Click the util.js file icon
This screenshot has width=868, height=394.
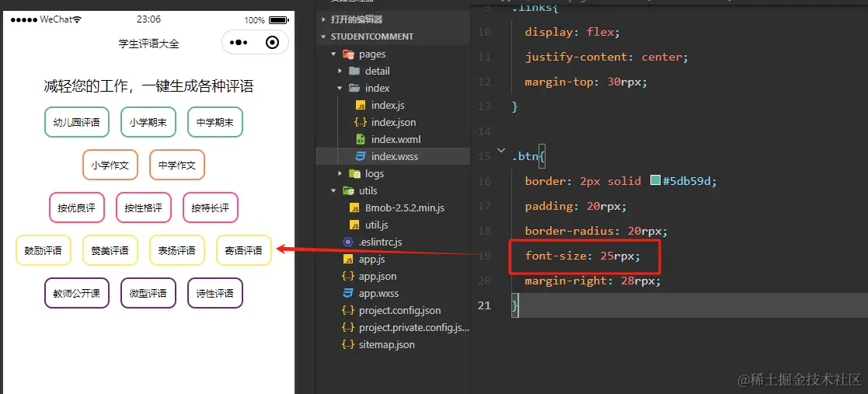(354, 225)
